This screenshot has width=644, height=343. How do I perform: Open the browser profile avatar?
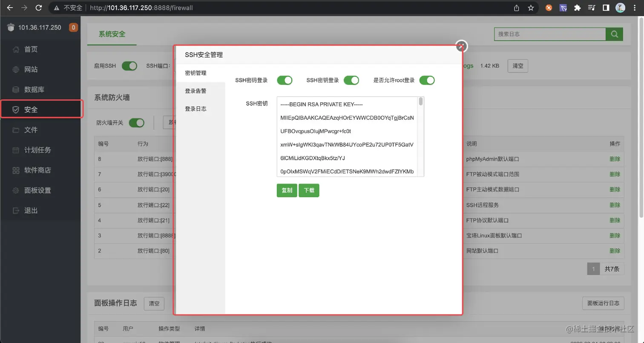(620, 8)
